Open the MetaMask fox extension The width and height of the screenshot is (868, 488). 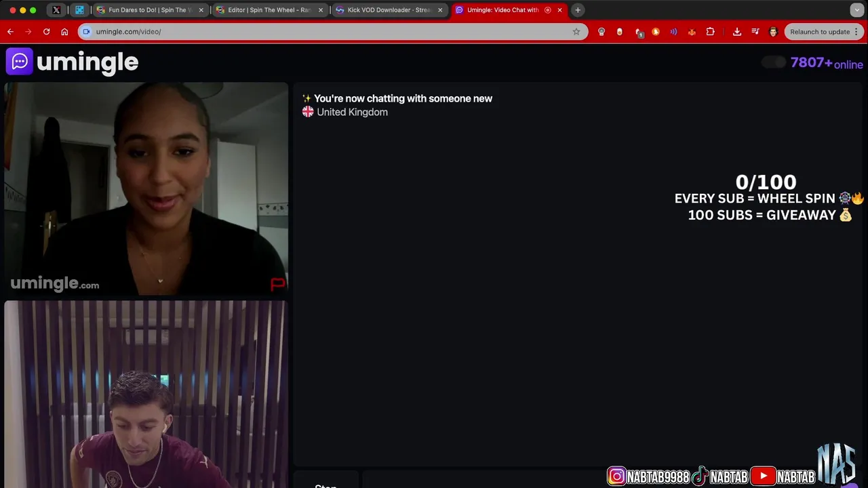click(692, 32)
